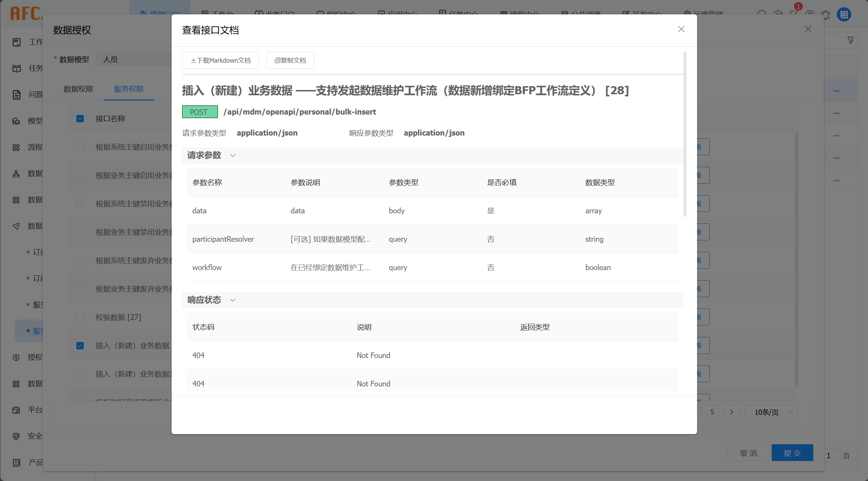The image size is (868, 481).
Task: Open first row three-dots more menu
Action: [836, 91]
